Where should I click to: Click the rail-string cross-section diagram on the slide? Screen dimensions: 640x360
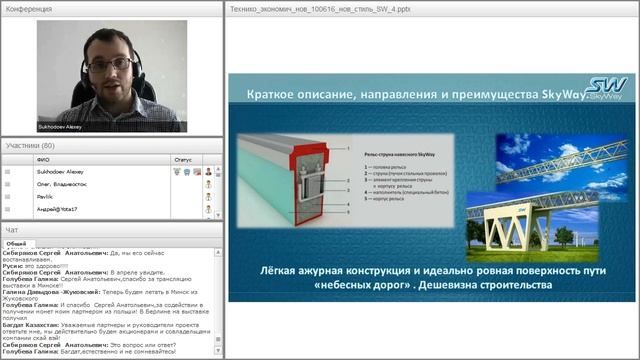click(345, 180)
